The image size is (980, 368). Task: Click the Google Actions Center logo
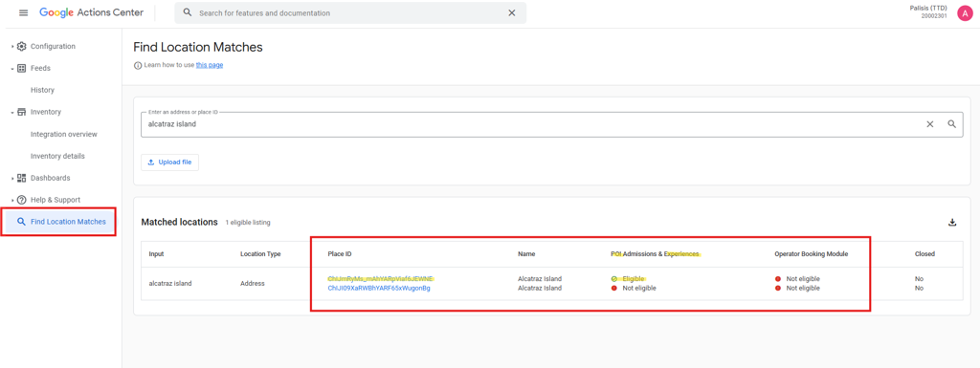tap(91, 12)
